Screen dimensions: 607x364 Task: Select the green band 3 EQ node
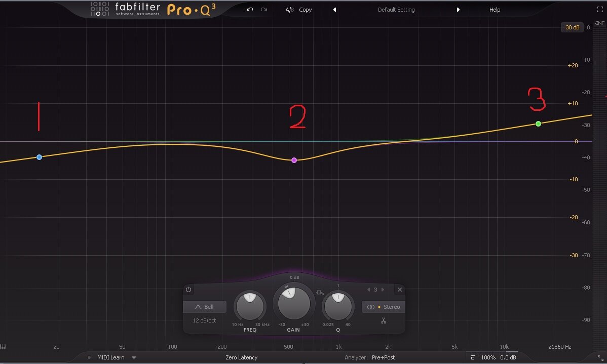[538, 124]
